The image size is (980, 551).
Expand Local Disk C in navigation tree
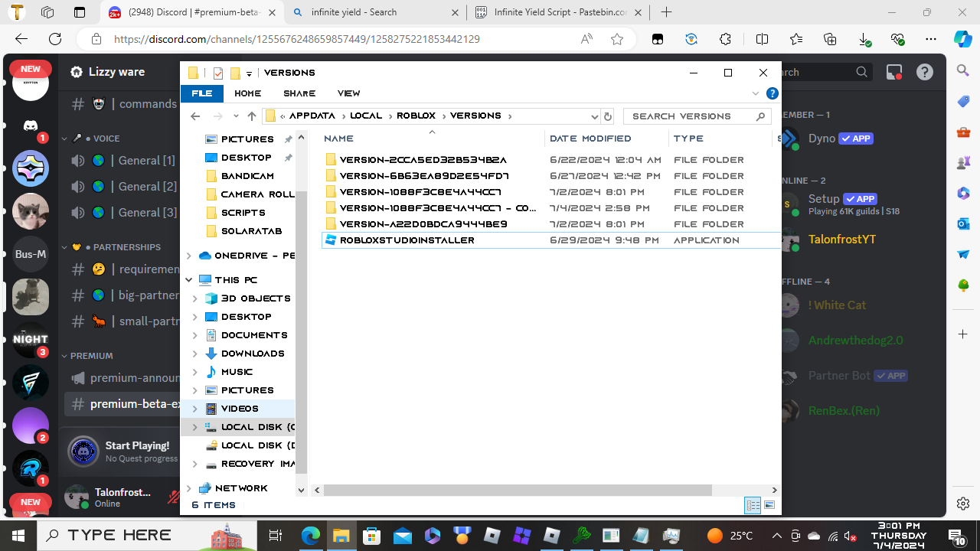[195, 427]
